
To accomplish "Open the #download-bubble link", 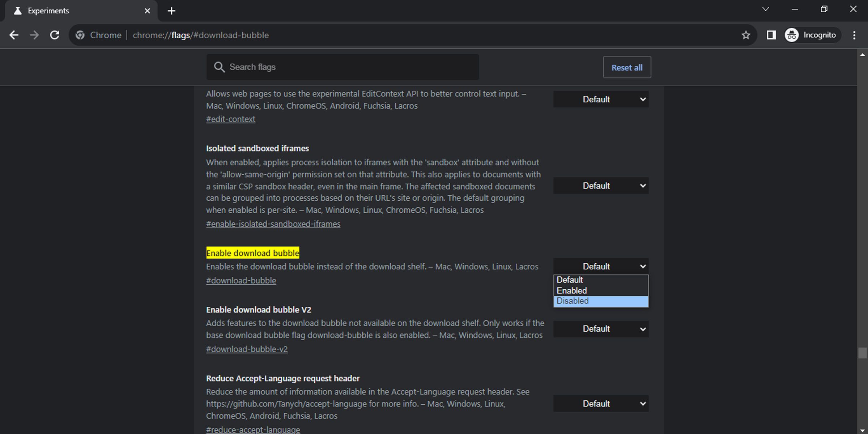I will [x=241, y=280].
